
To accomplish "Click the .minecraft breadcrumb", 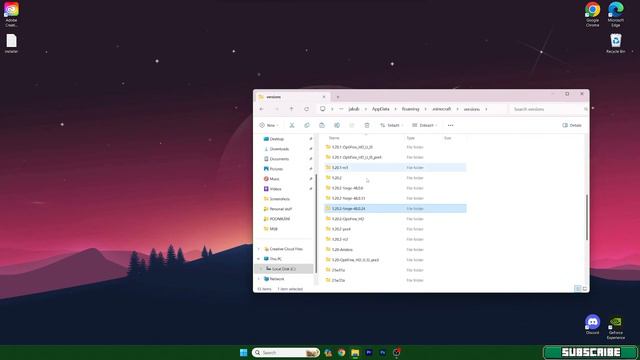I will [x=442, y=109].
